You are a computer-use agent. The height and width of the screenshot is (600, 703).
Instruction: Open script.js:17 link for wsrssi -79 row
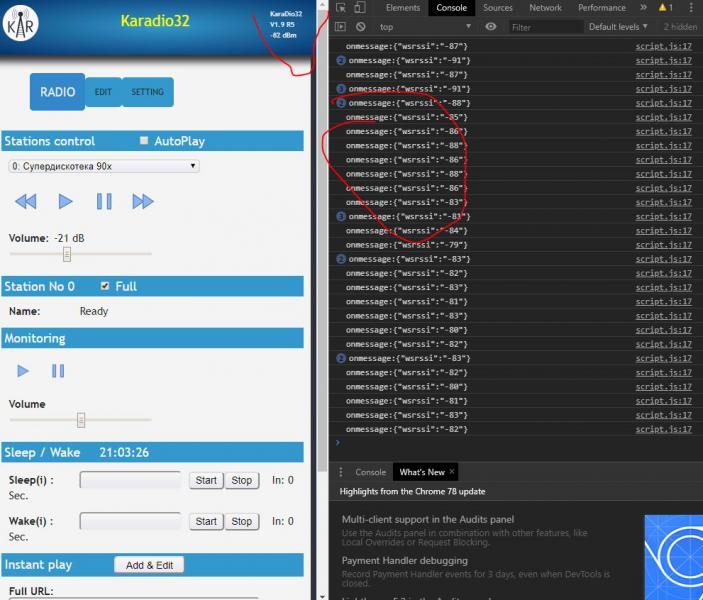[x=664, y=245]
